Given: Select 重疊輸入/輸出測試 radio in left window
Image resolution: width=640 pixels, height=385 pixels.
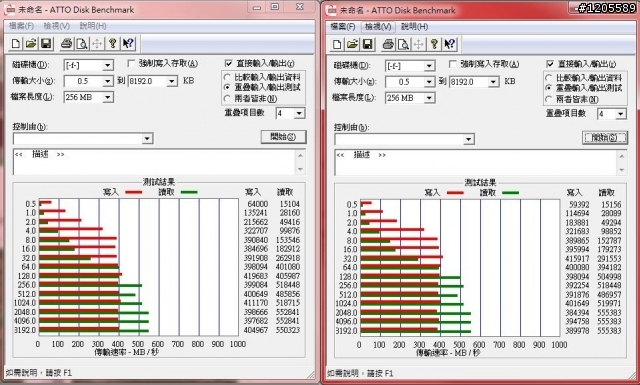Looking at the screenshot, I should 228,87.
